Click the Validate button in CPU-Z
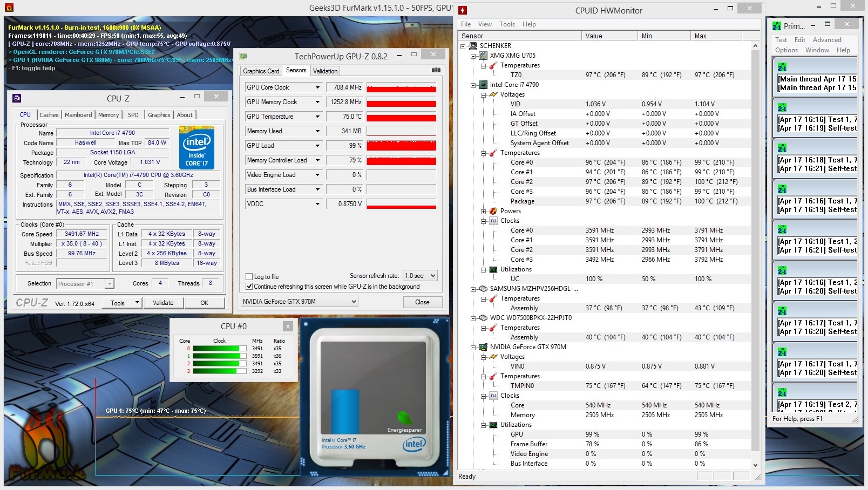This screenshot has width=868, height=490. [163, 303]
